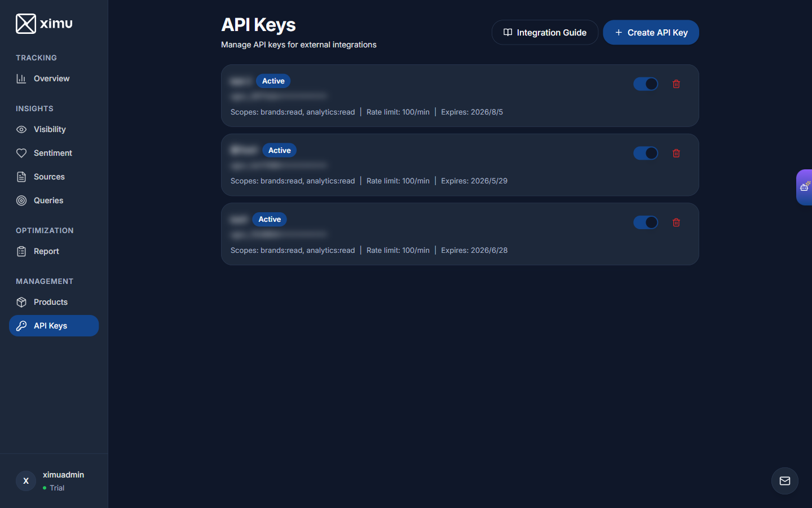Screen dimensions: 812x508
Task: Click 'Expires: 2026/8/5' text
Action: [472, 112]
